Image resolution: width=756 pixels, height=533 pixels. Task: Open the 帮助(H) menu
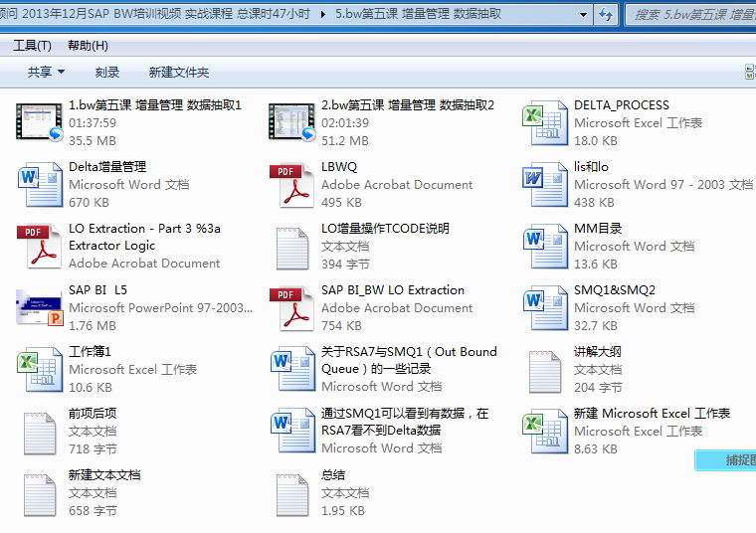pyautogui.click(x=88, y=46)
